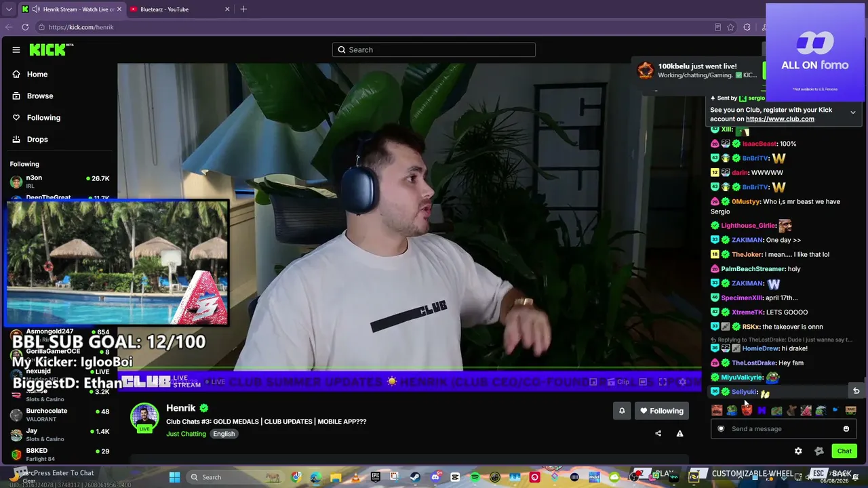Toggle notifications bell for Henrik
The image size is (868, 488).
pyautogui.click(x=622, y=411)
